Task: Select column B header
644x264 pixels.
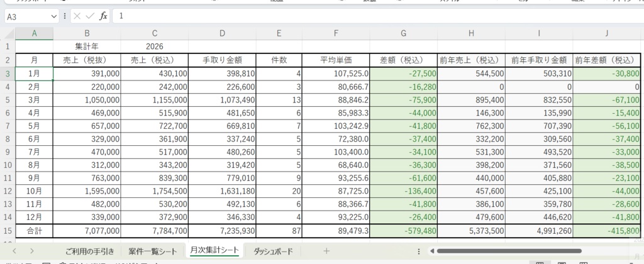Action: pos(87,34)
